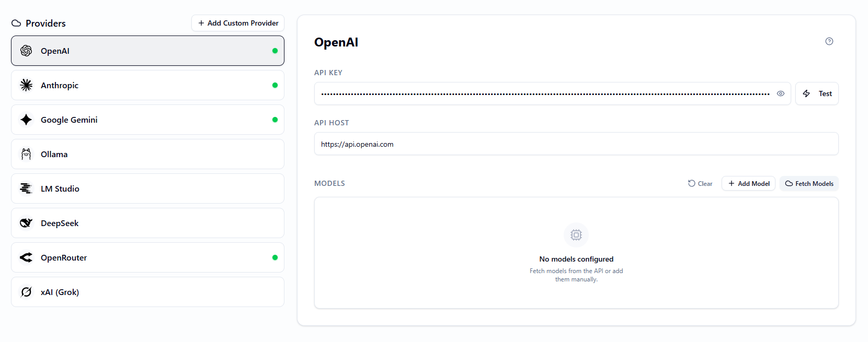Test the OpenAI API key
The height and width of the screenshot is (342, 868).
pos(817,93)
